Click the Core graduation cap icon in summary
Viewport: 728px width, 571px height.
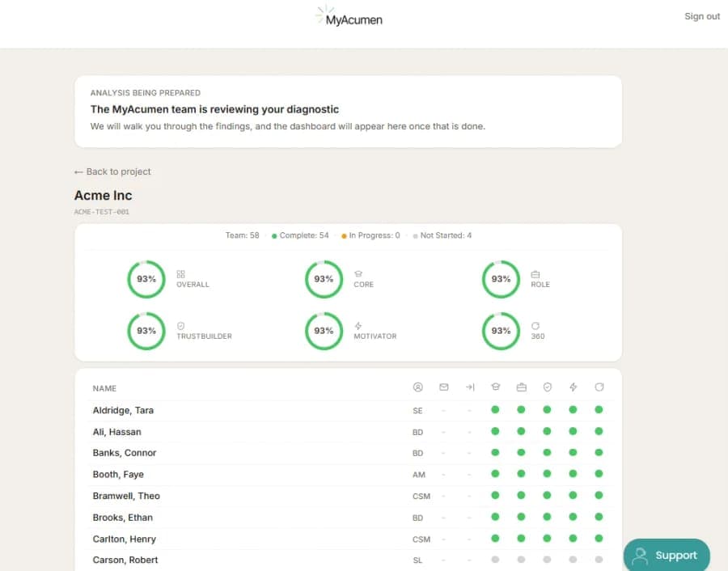point(358,274)
